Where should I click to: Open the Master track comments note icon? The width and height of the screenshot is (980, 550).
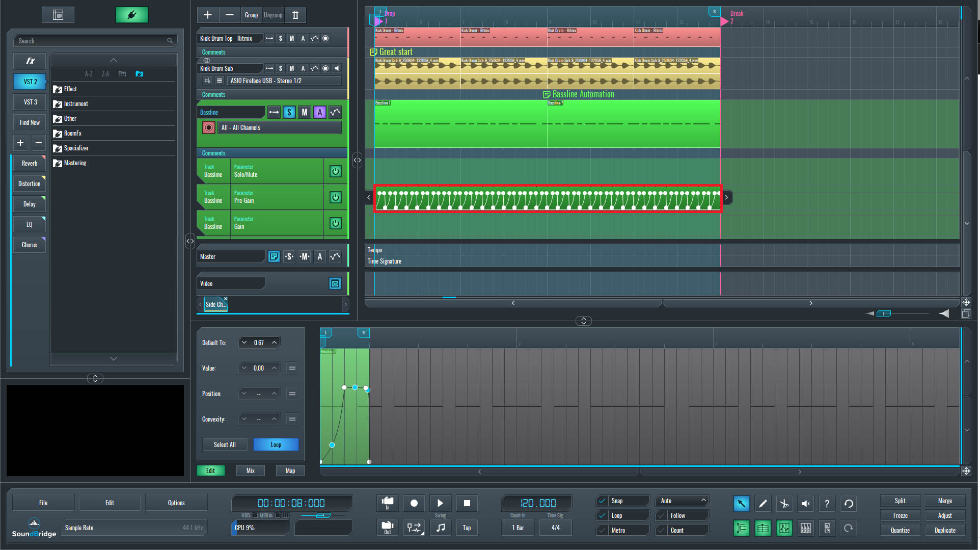coord(274,256)
